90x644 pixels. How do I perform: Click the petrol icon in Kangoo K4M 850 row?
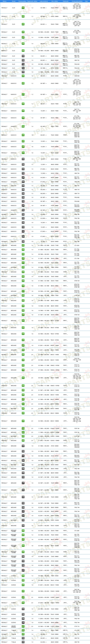coord(23,76)
